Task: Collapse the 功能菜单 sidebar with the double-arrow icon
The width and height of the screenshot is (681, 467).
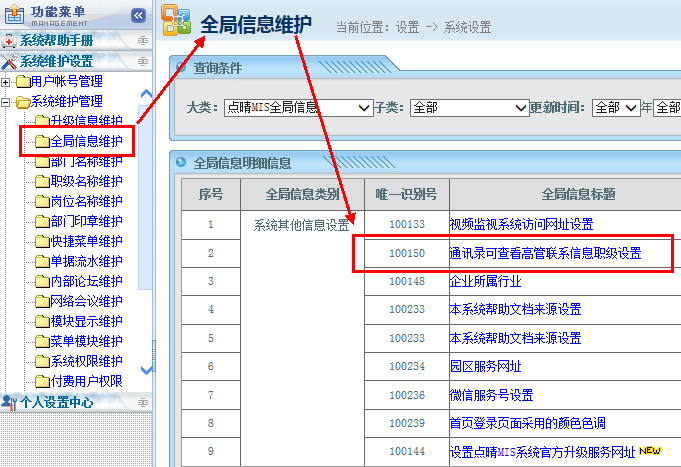Action: [x=138, y=15]
